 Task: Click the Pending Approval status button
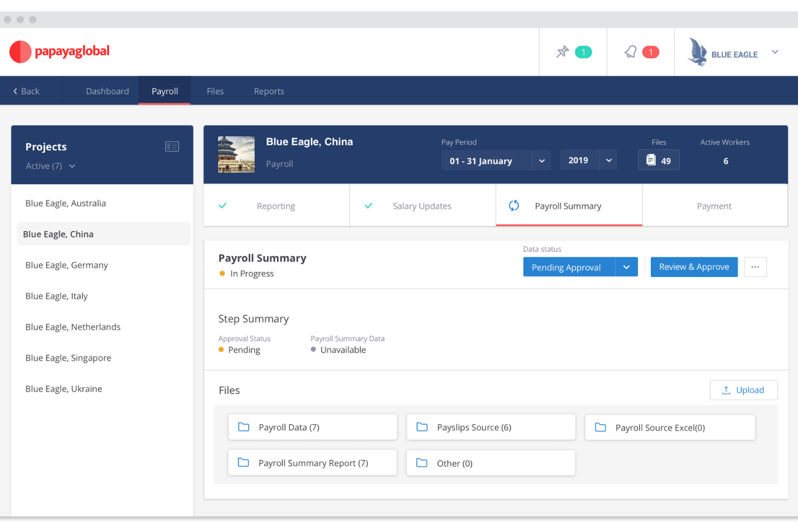click(569, 267)
